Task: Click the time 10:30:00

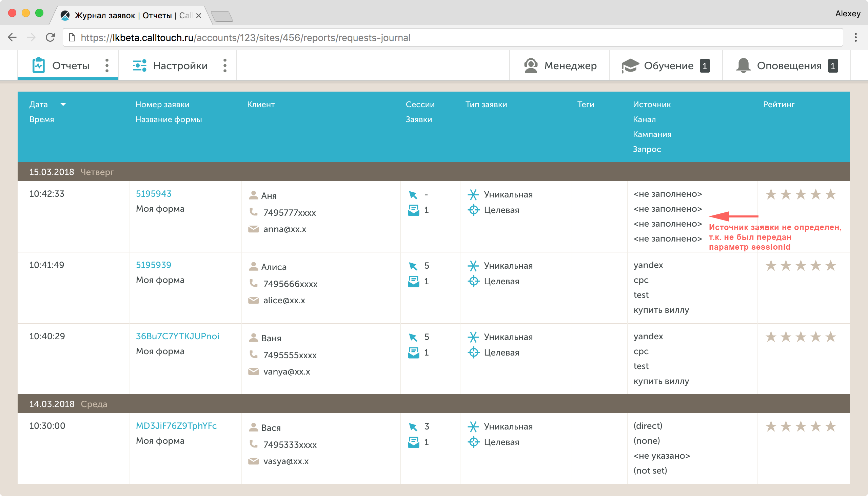Action: [47, 425]
